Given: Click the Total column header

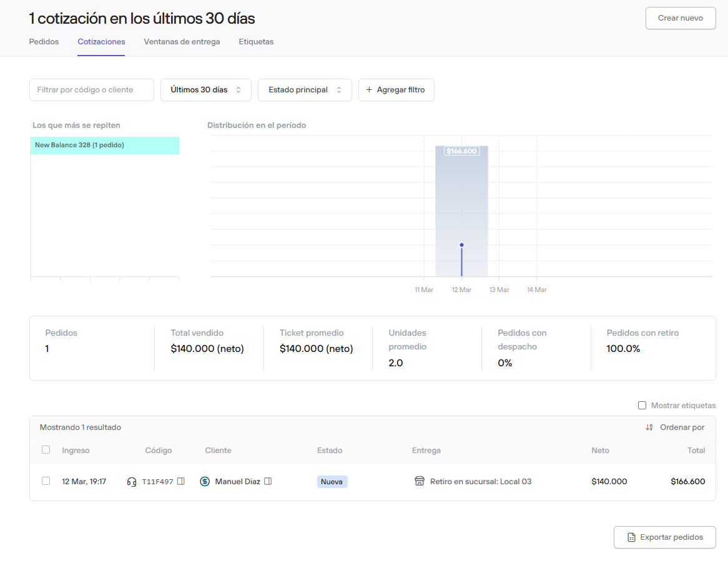Looking at the screenshot, I should pos(696,450).
